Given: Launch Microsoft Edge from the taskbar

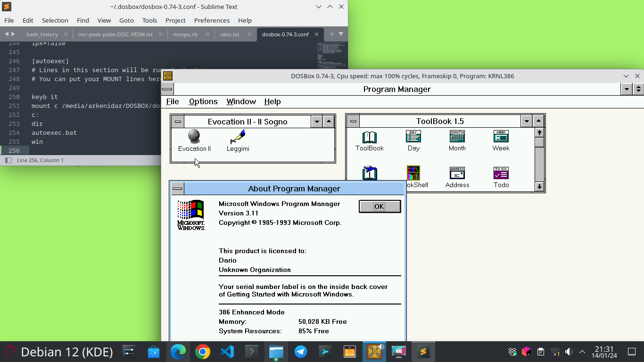Looking at the screenshot, I should pyautogui.click(x=178, y=352).
